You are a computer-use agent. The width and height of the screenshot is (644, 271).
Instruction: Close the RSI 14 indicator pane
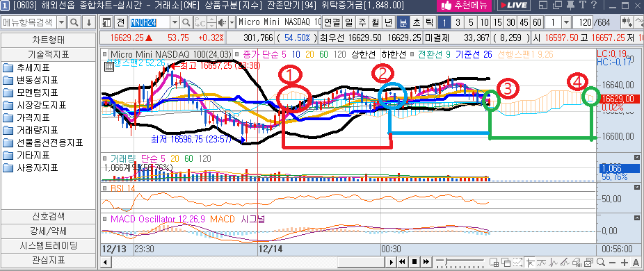click(x=636, y=187)
